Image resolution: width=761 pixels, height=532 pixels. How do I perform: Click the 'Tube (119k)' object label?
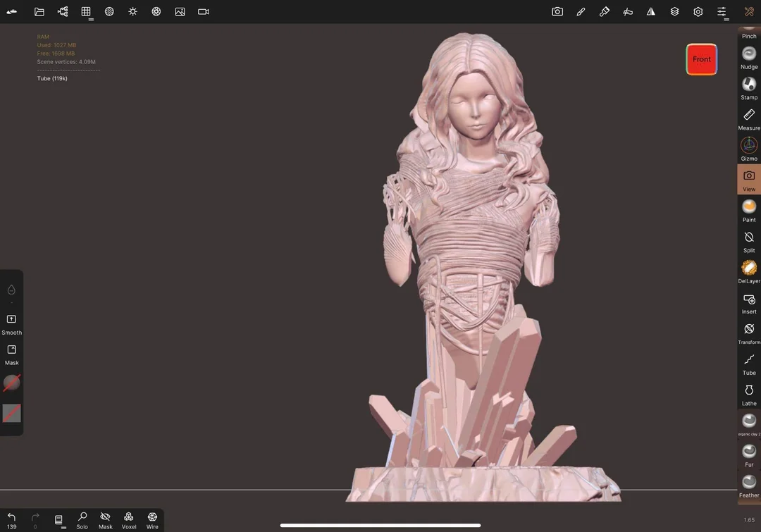(x=52, y=78)
